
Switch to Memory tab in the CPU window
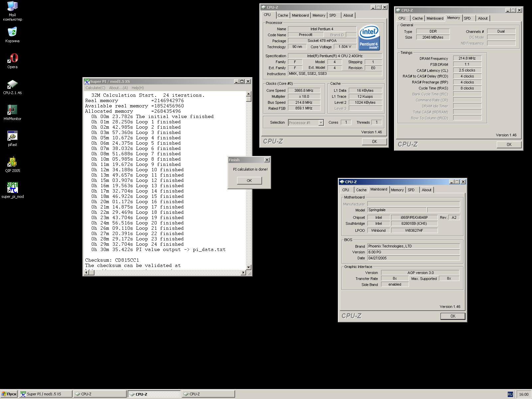pos(319,15)
